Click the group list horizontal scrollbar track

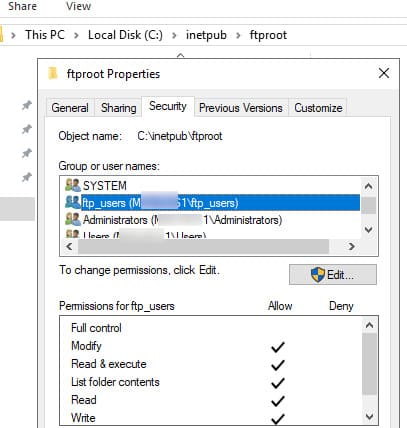203,247
